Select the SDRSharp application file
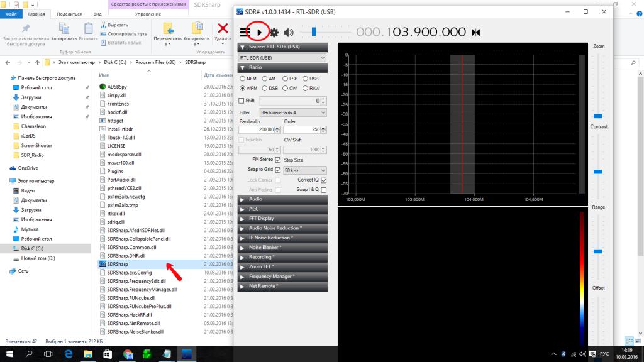This screenshot has height=362, width=644. (118, 265)
